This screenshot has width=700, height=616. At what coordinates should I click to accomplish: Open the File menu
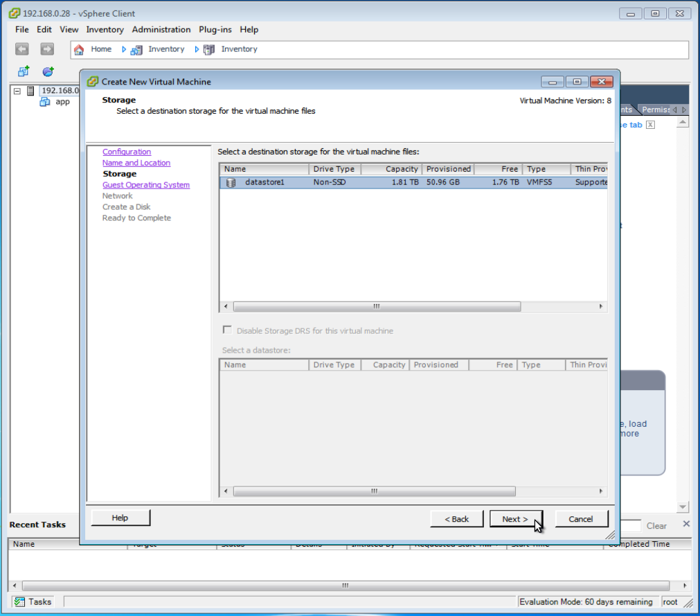click(x=22, y=30)
